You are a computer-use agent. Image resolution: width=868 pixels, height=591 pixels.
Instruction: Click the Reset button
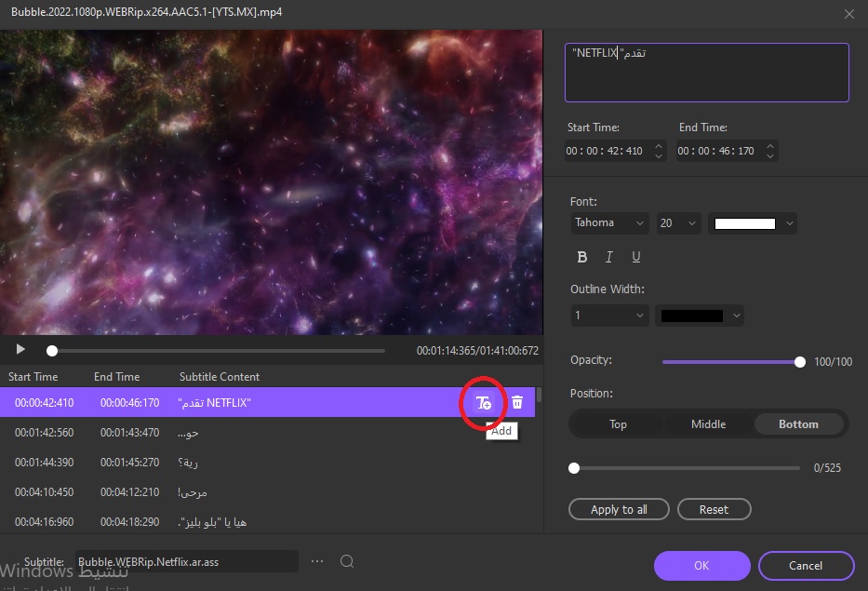click(714, 509)
